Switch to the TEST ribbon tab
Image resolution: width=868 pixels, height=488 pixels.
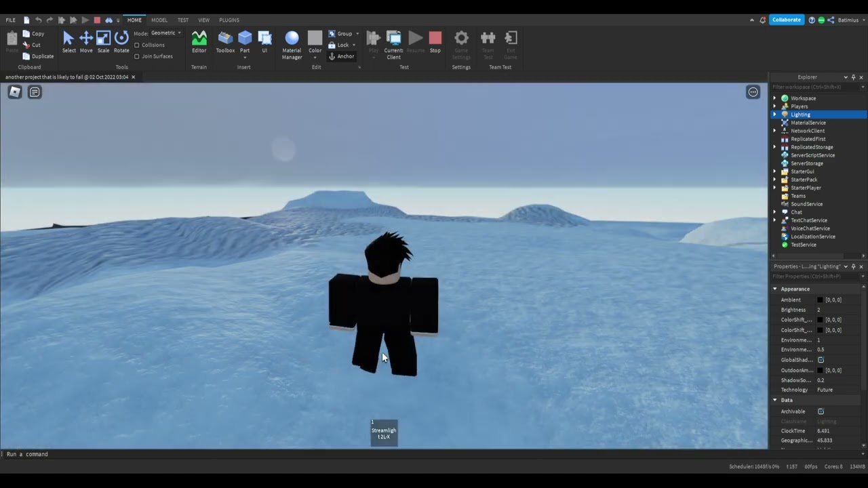click(183, 20)
